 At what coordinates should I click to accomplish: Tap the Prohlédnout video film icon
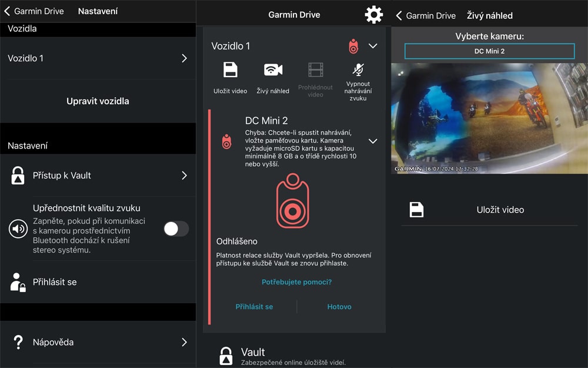(315, 70)
